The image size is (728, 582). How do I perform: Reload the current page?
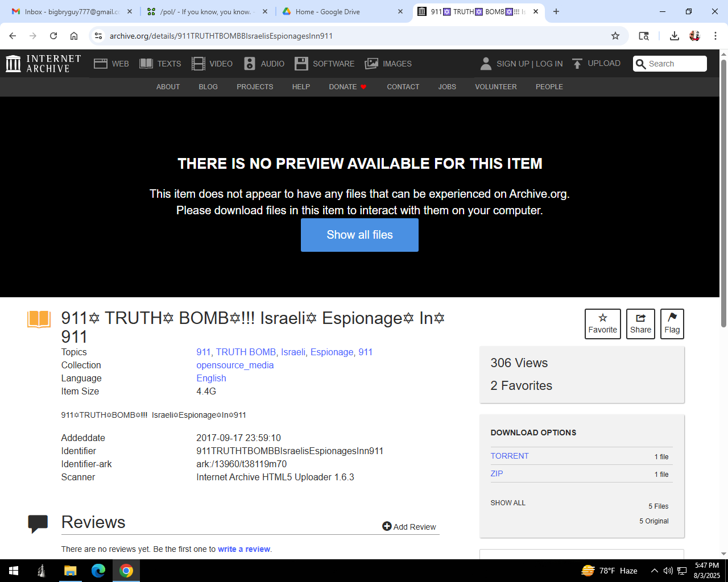(53, 36)
